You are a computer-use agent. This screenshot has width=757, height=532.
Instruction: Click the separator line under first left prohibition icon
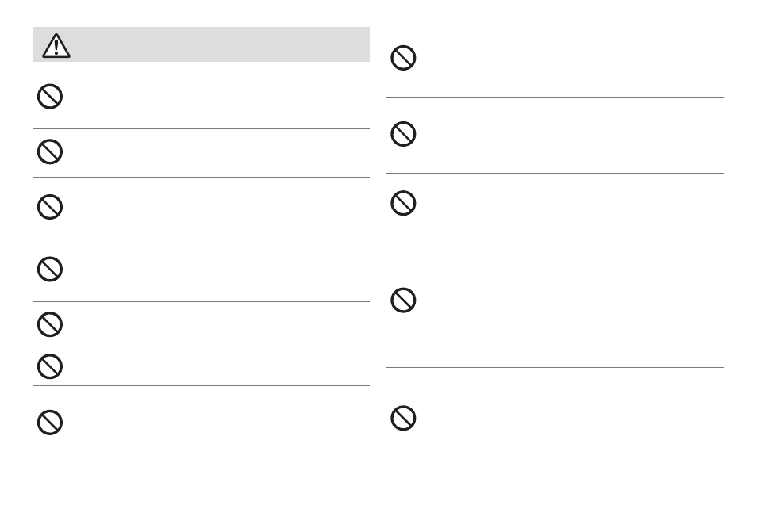(x=202, y=128)
